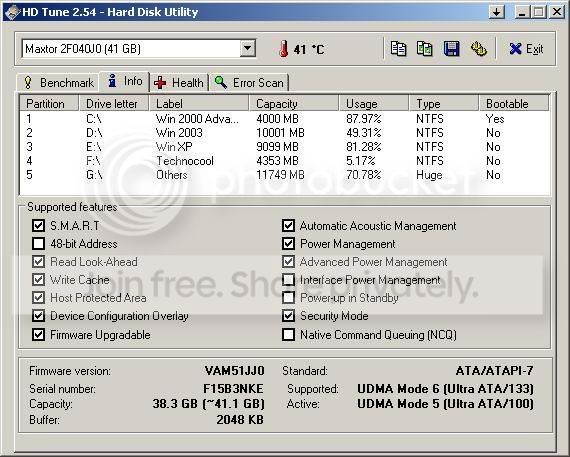The height and width of the screenshot is (457, 570).
Task: Exit HD Tune with Exit button
Action: pyautogui.click(x=526, y=49)
